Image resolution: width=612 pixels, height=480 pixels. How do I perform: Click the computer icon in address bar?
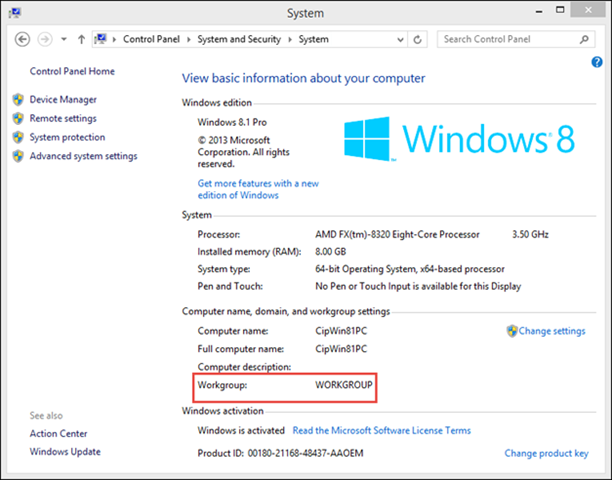pos(101,39)
